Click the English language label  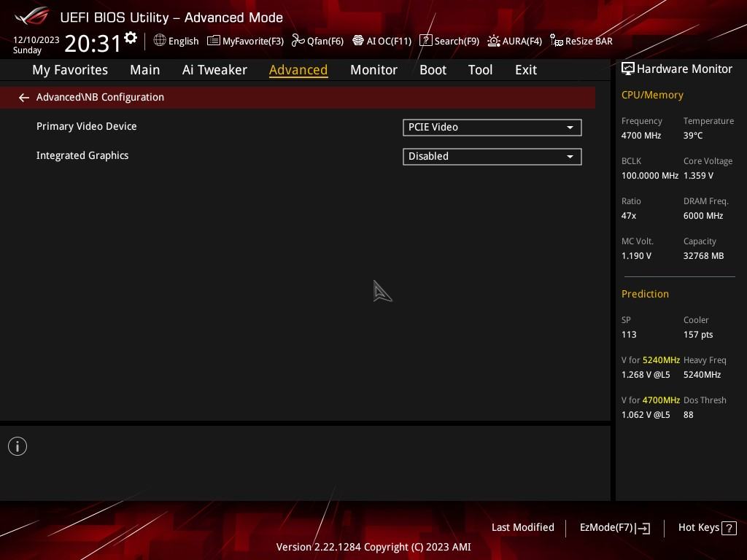(183, 42)
